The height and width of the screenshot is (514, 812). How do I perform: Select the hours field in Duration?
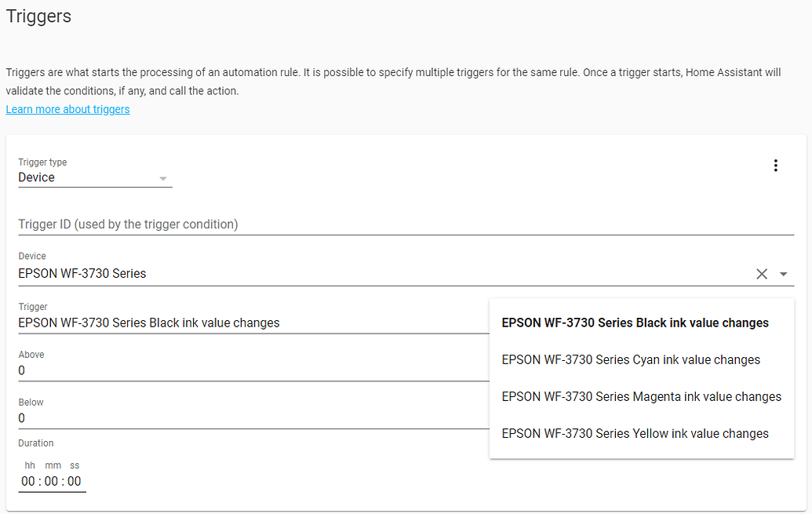point(27,480)
